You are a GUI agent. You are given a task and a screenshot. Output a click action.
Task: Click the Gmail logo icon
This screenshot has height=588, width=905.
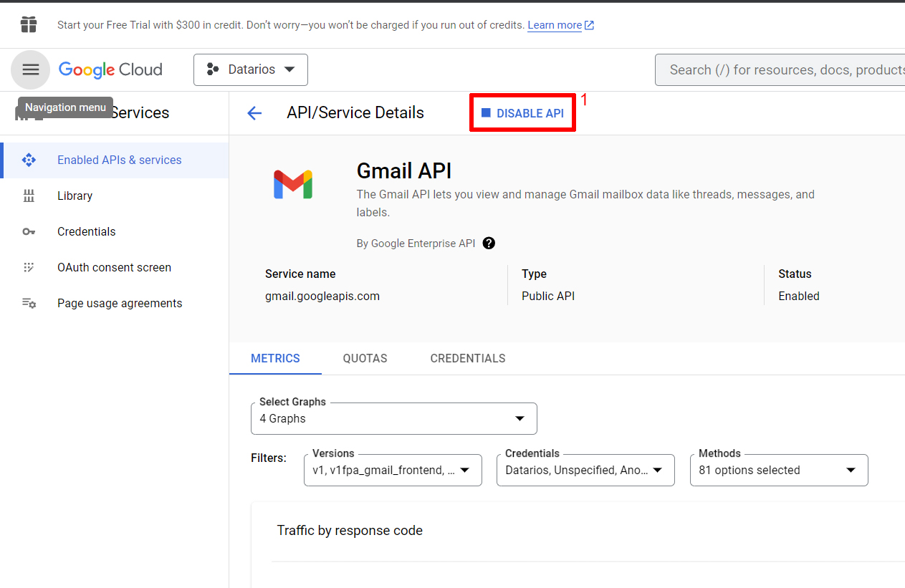pyautogui.click(x=293, y=184)
